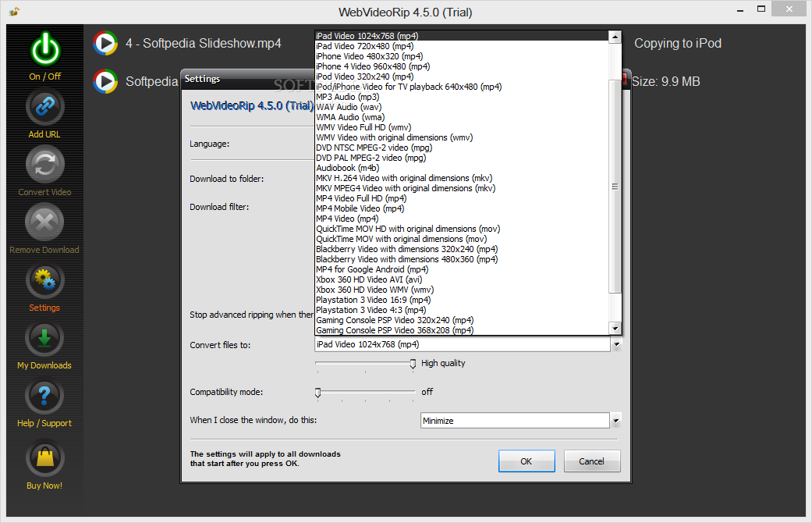
Task: Toggle the On / Off power icon
Action: coord(45,49)
